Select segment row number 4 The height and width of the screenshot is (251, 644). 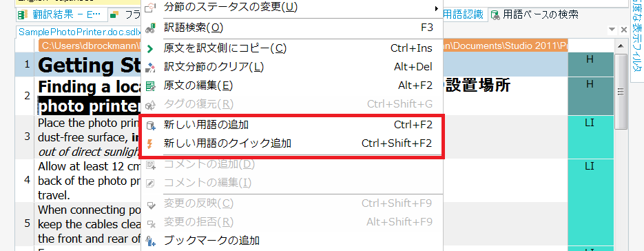tap(27, 180)
